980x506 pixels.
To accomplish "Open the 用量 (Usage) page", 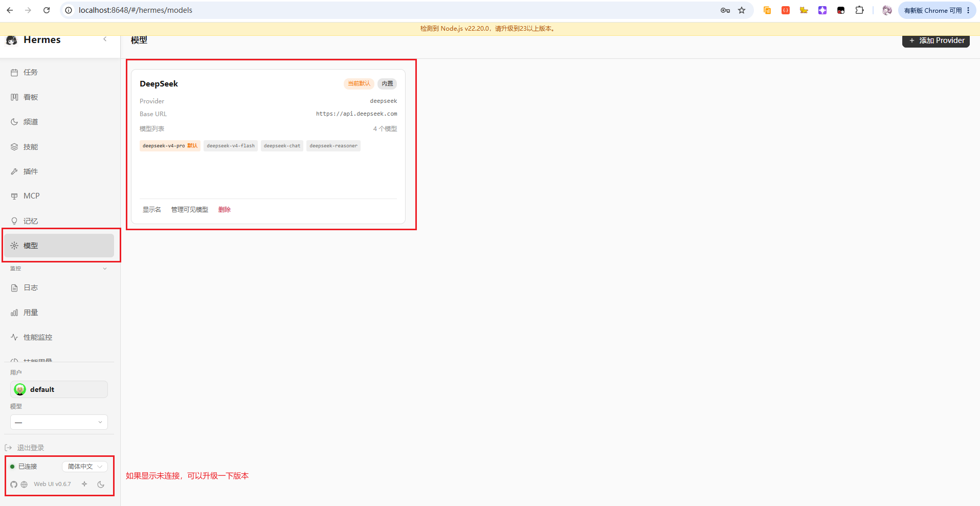I will [x=59, y=313].
